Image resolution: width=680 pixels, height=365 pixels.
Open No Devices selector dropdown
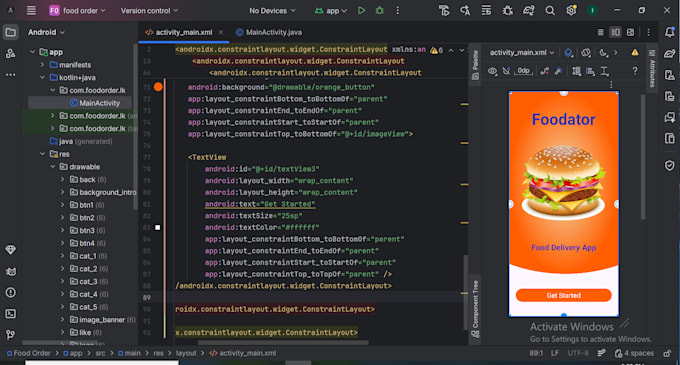point(272,10)
